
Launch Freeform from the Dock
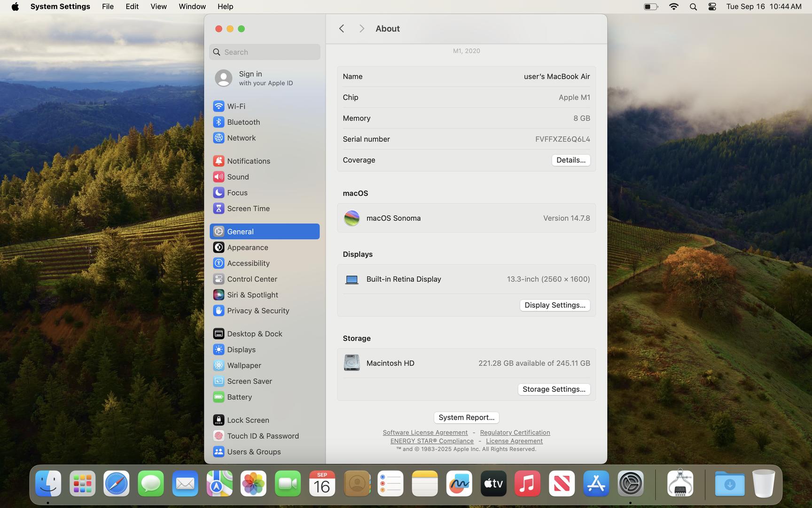pos(459,484)
